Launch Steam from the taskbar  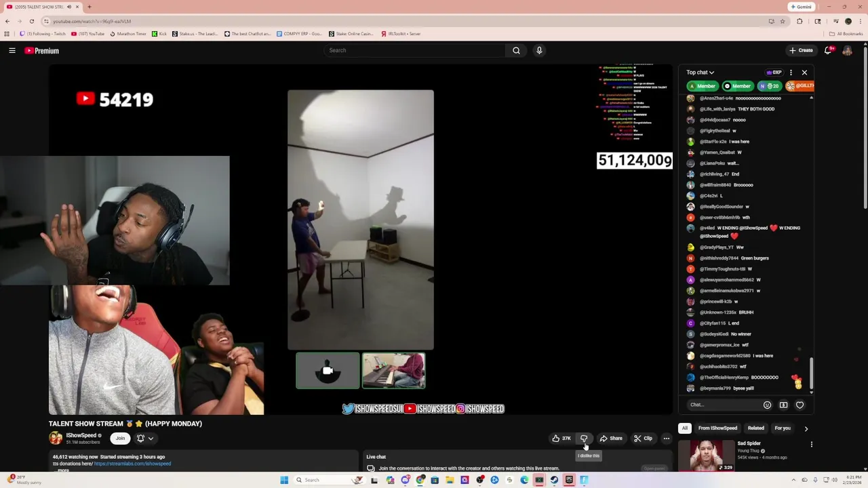(x=554, y=480)
